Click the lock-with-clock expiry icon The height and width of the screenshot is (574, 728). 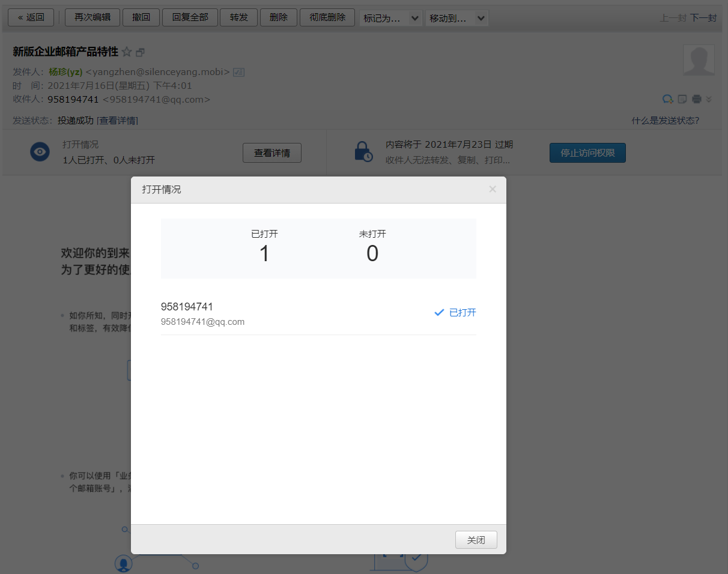363,152
